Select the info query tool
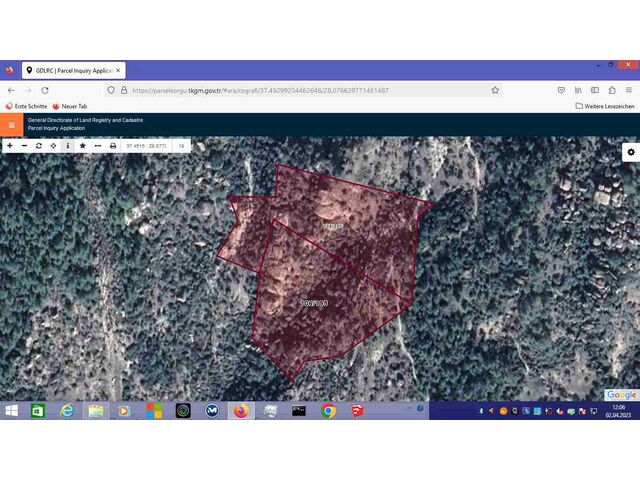Viewport: 640px width, 480px height. coord(68,146)
